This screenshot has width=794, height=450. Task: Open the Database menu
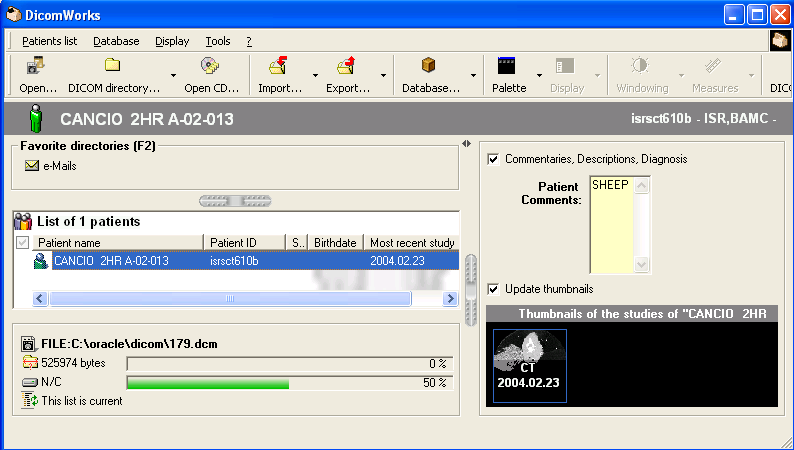116,41
